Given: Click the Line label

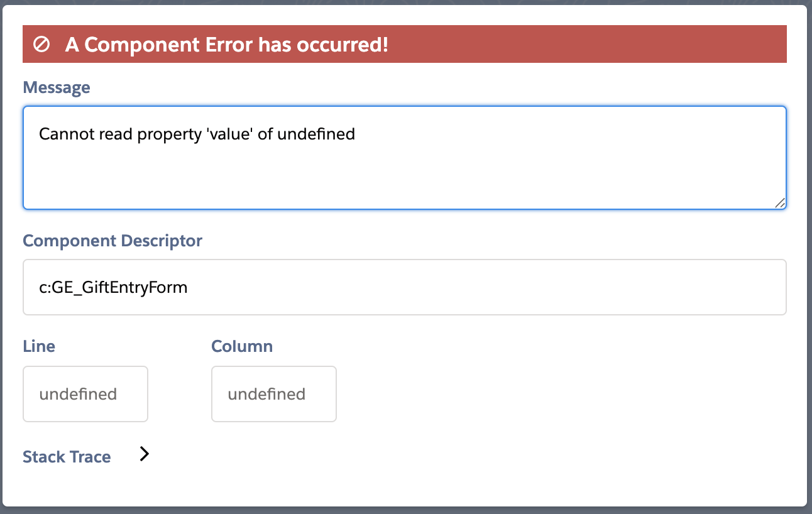Looking at the screenshot, I should tap(39, 346).
